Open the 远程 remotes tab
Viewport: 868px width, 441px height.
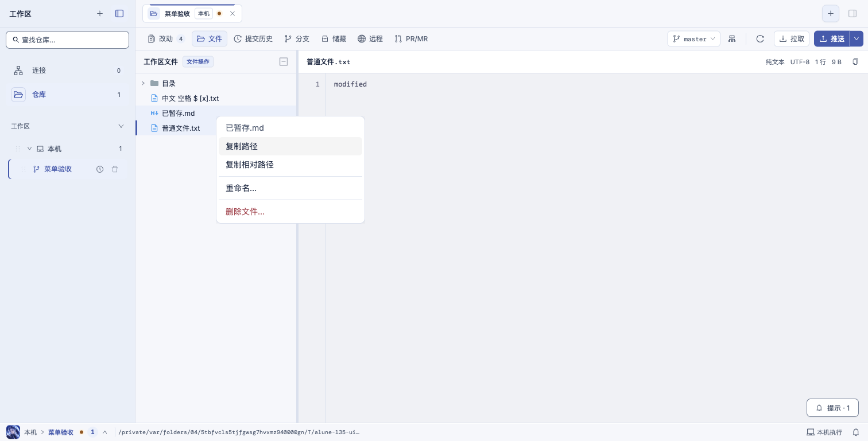coord(370,39)
